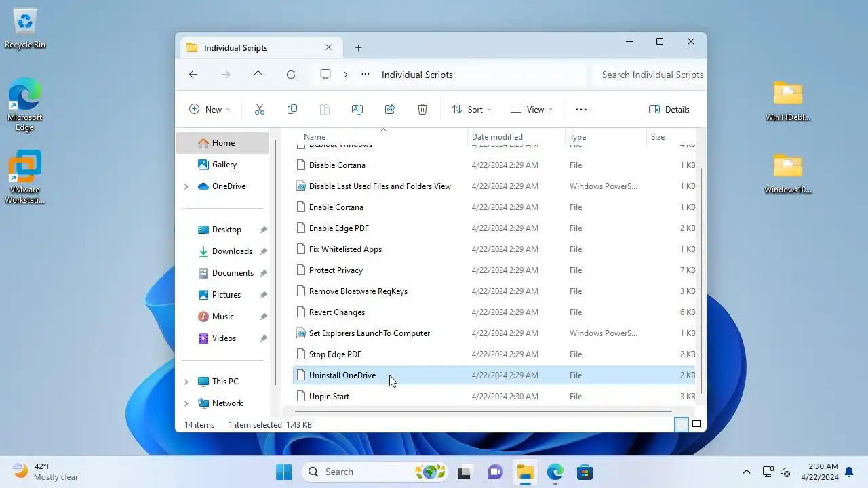Viewport: 868px width, 488px height.
Task: Select the Disable Cortana file
Action: coord(494,165)
